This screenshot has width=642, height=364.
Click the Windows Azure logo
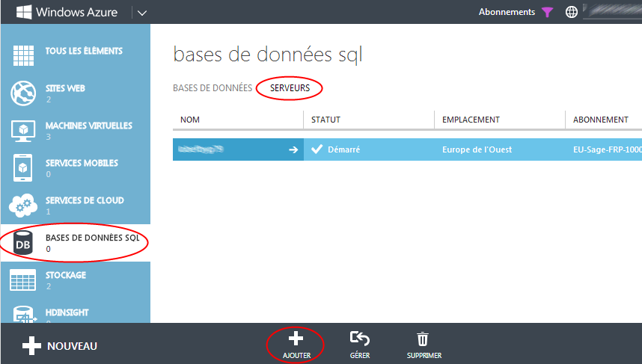(x=67, y=12)
